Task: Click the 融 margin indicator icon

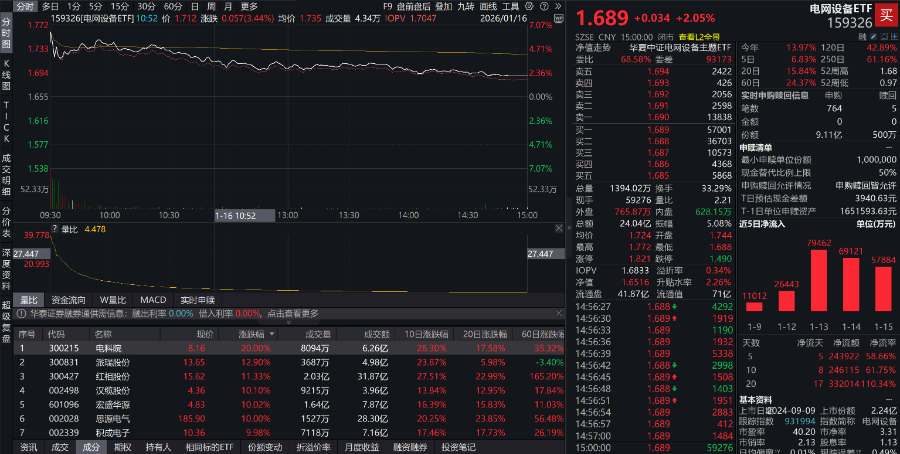Action: click(x=862, y=36)
